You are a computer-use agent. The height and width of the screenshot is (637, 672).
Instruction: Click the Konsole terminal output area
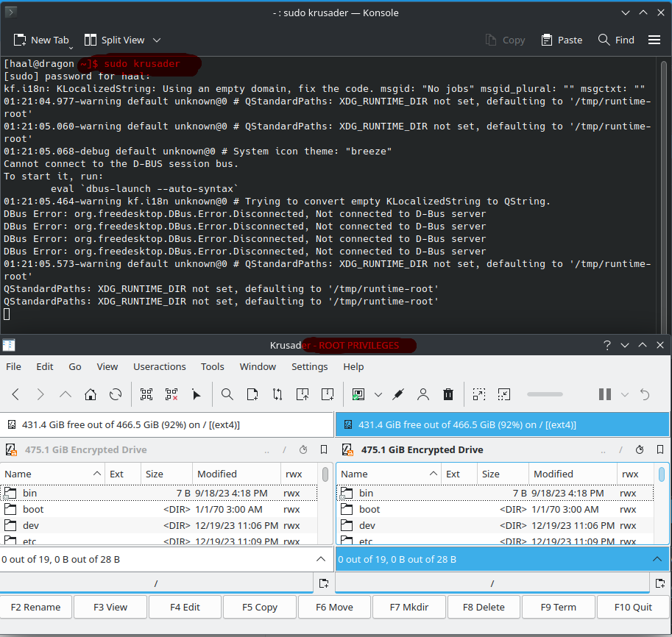coord(328,195)
